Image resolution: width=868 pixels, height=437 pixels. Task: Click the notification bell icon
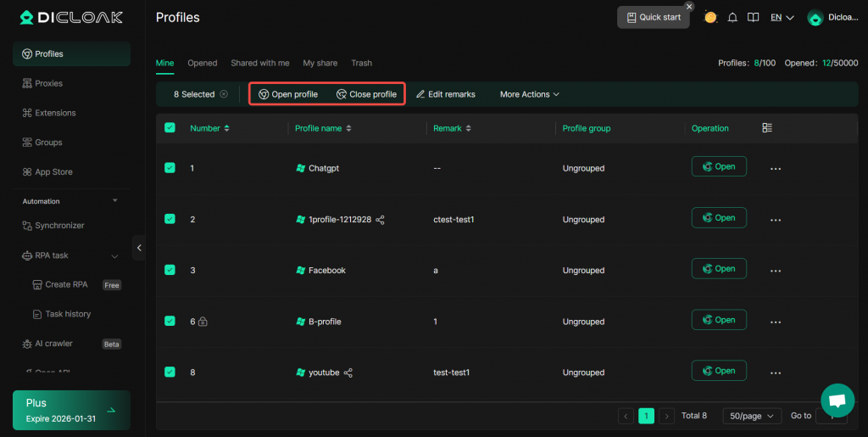732,18
